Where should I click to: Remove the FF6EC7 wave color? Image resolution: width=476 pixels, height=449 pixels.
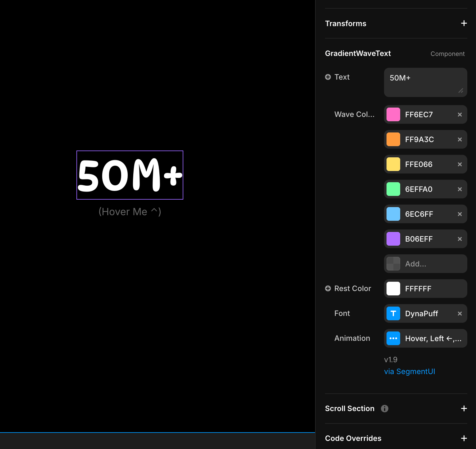tap(460, 114)
